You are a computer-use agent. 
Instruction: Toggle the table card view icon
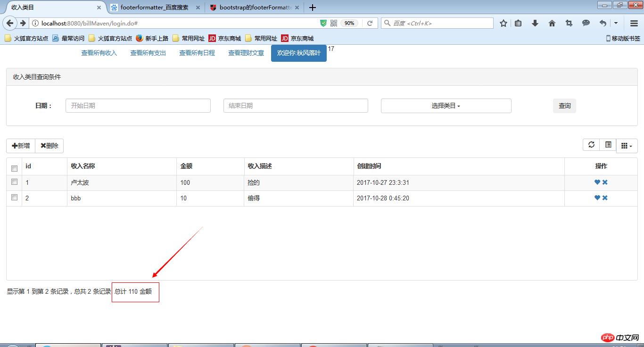tap(608, 145)
